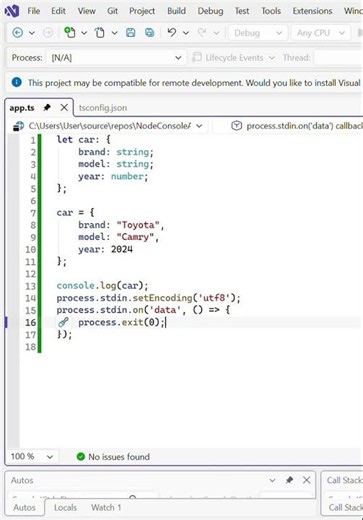
Task: Click on console.log(car); line
Action: pos(102,286)
